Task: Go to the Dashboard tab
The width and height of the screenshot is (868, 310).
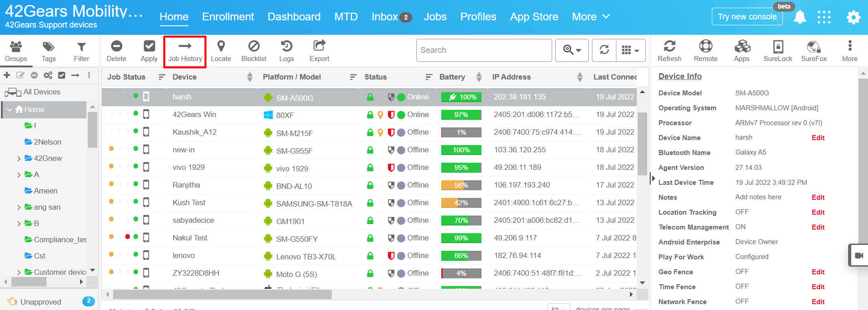Action: (x=294, y=17)
